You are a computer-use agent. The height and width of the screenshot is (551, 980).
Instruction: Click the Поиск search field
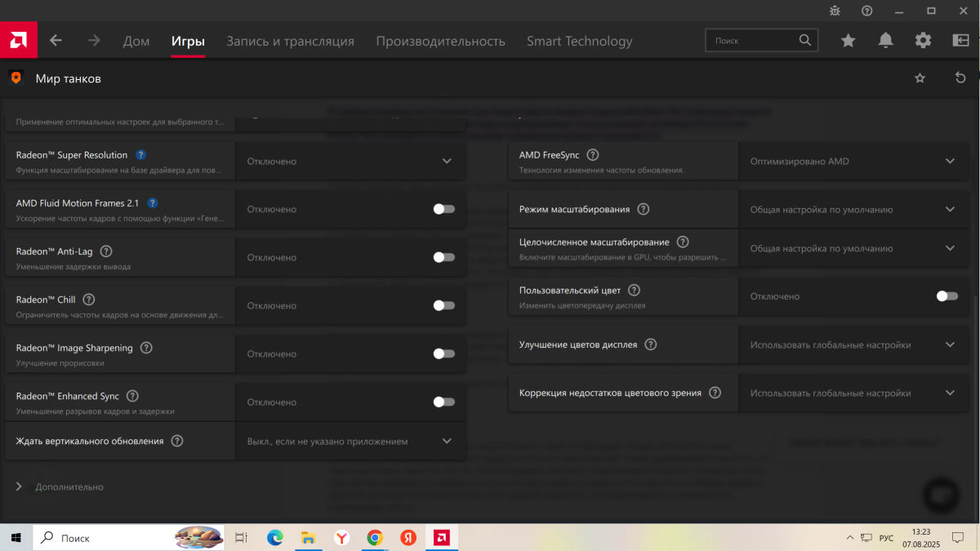[751, 40]
